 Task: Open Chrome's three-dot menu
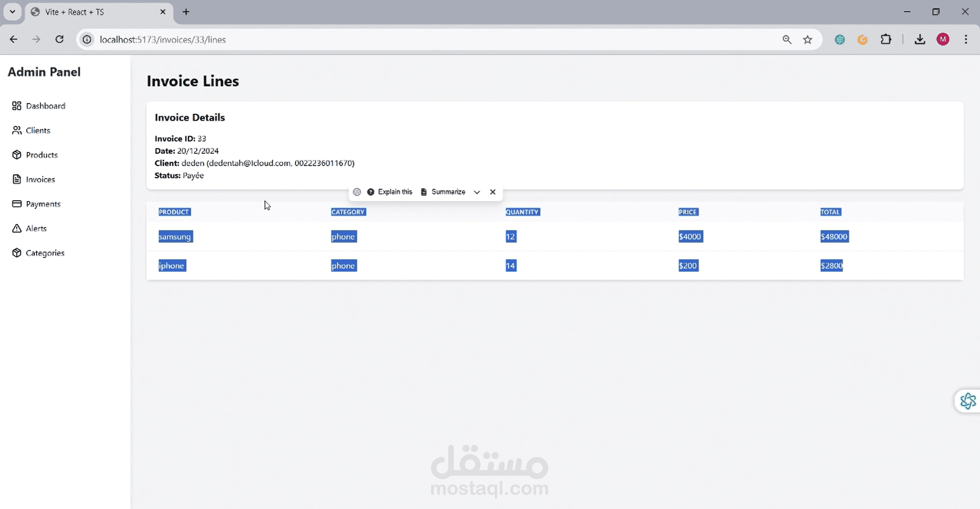(x=966, y=39)
